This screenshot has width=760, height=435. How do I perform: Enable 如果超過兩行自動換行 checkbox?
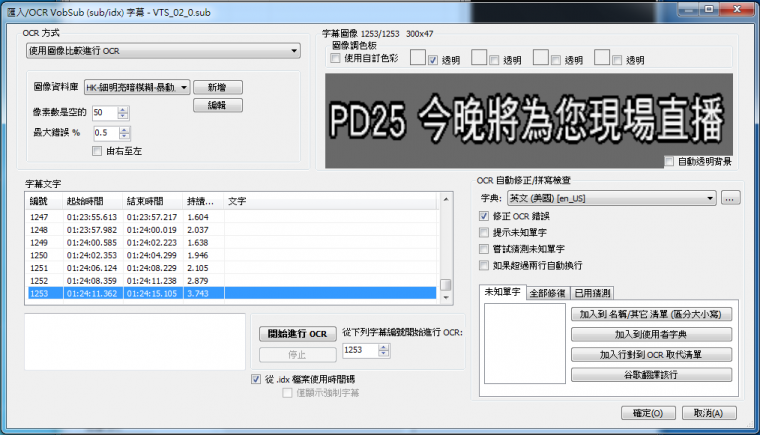pyautogui.click(x=484, y=265)
